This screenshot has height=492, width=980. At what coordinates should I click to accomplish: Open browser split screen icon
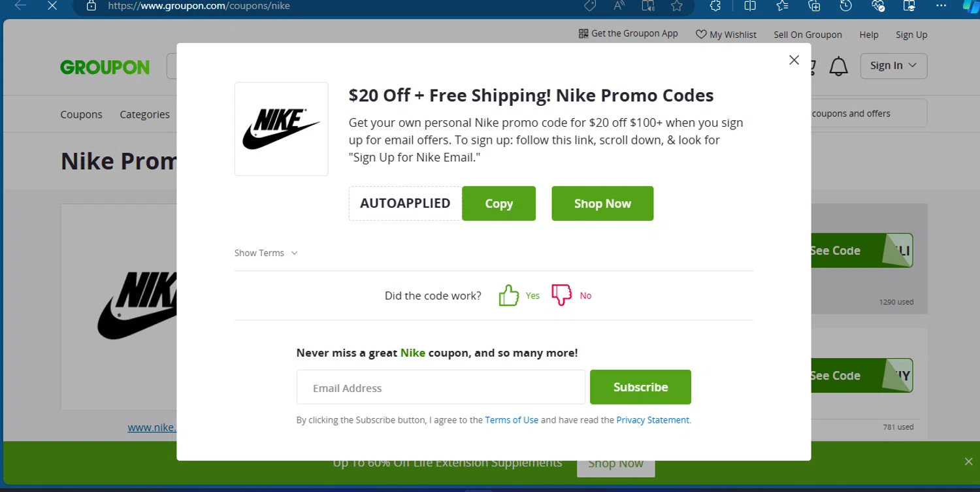pyautogui.click(x=750, y=6)
